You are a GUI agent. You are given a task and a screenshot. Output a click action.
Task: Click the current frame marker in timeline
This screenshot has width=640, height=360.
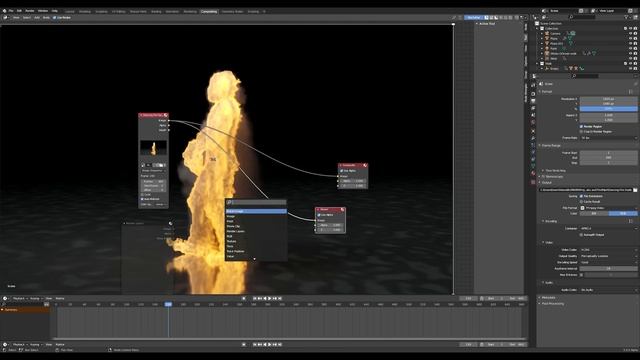click(168, 304)
